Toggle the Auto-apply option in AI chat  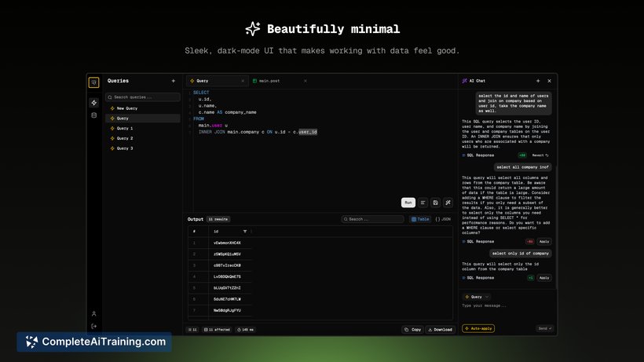478,328
